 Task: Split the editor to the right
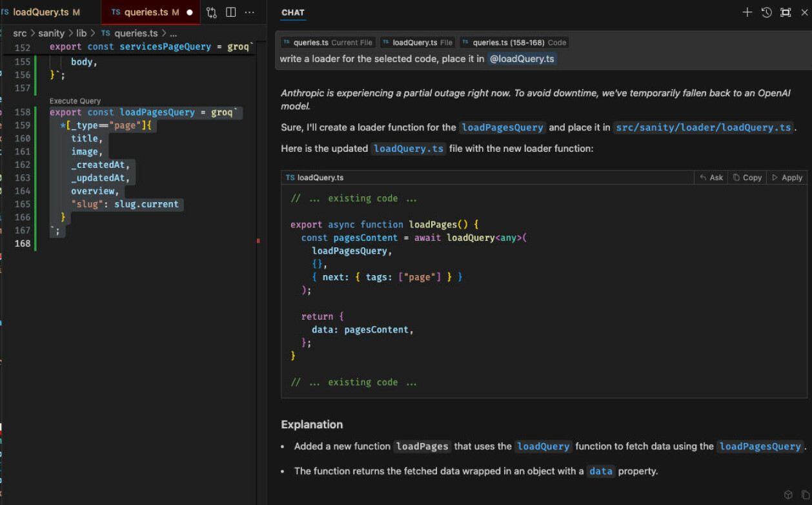click(x=231, y=12)
